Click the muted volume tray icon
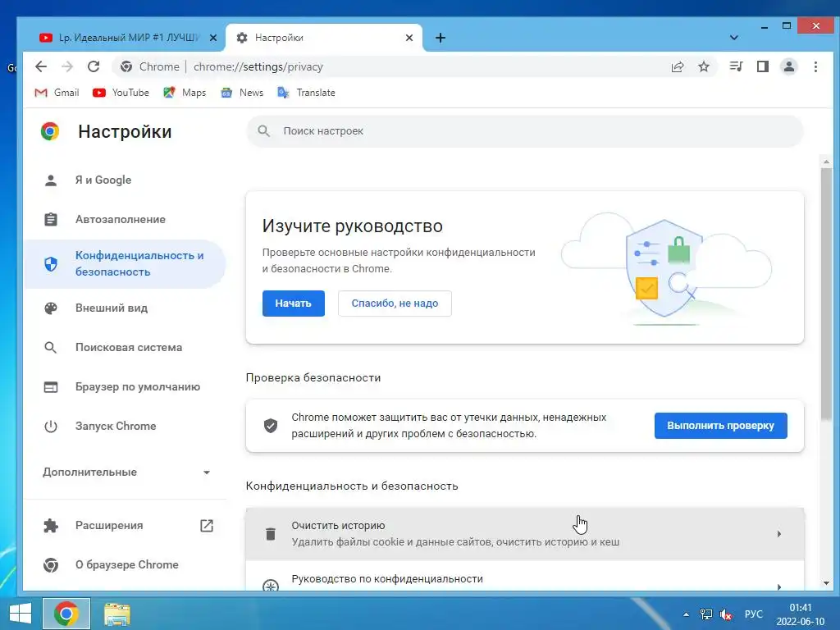 [x=726, y=614]
